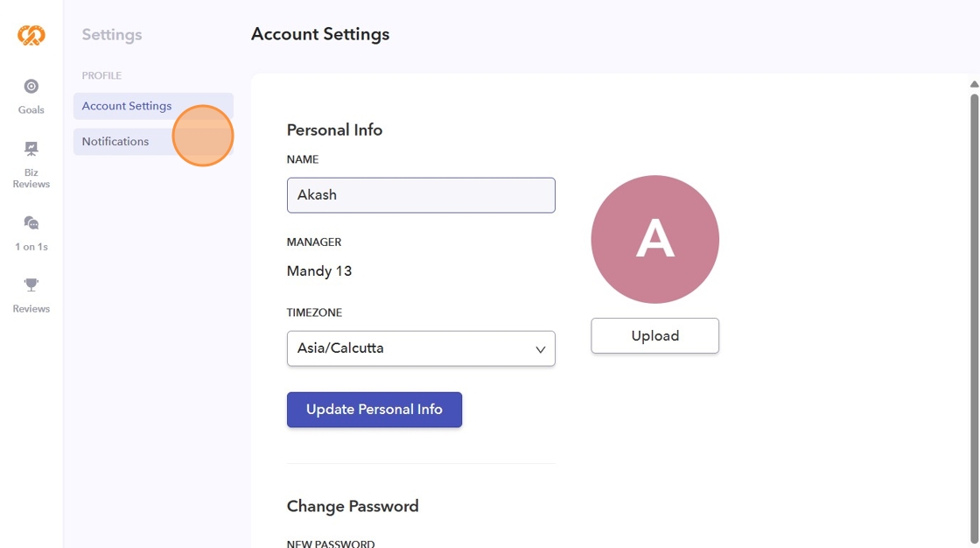Click the Account Settings page title
Image resolution: width=980 pixels, height=548 pixels.
[x=320, y=34]
